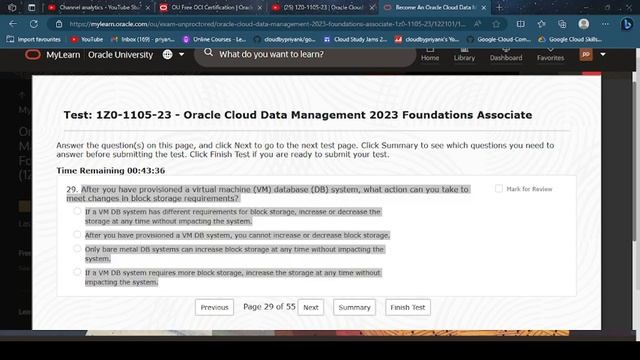Tick the Mark for Review checkbox
Viewport: 640px width, 360px height.
coord(499,189)
